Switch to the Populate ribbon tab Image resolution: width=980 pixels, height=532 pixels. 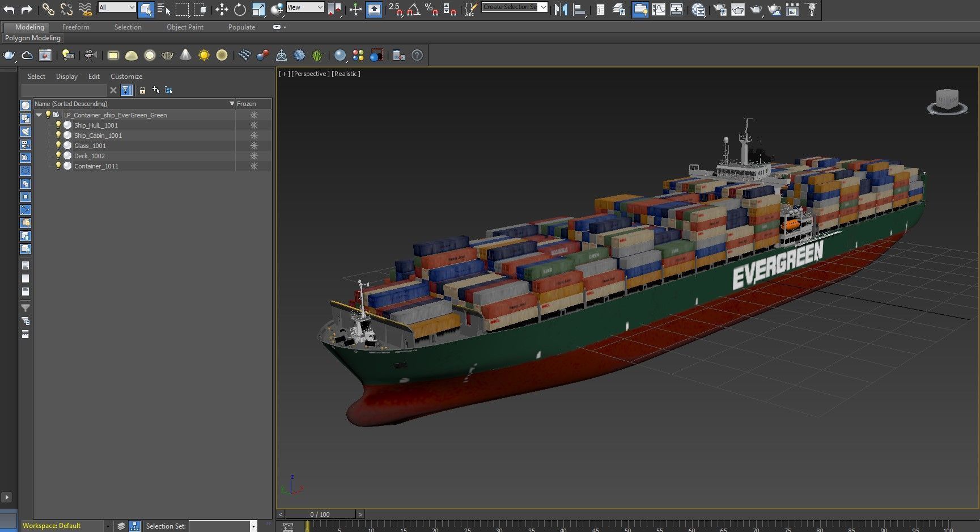[241, 27]
